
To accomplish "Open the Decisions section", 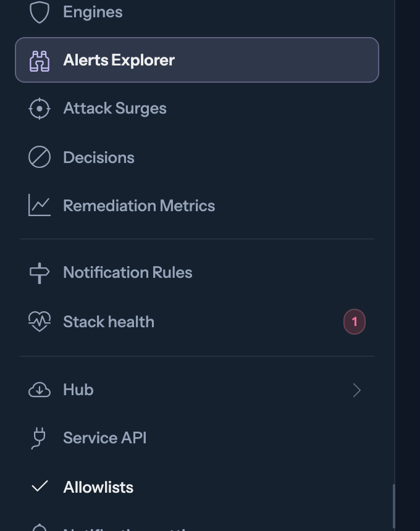I will click(x=99, y=157).
